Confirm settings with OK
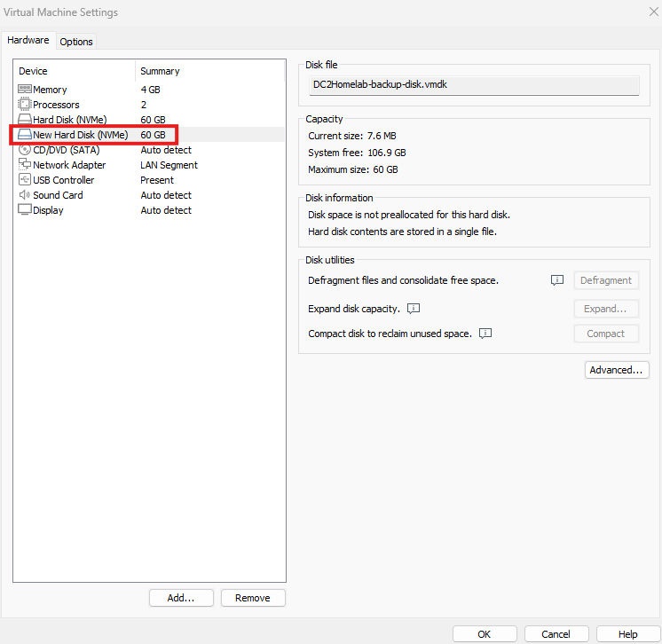662x644 pixels. coord(485,634)
